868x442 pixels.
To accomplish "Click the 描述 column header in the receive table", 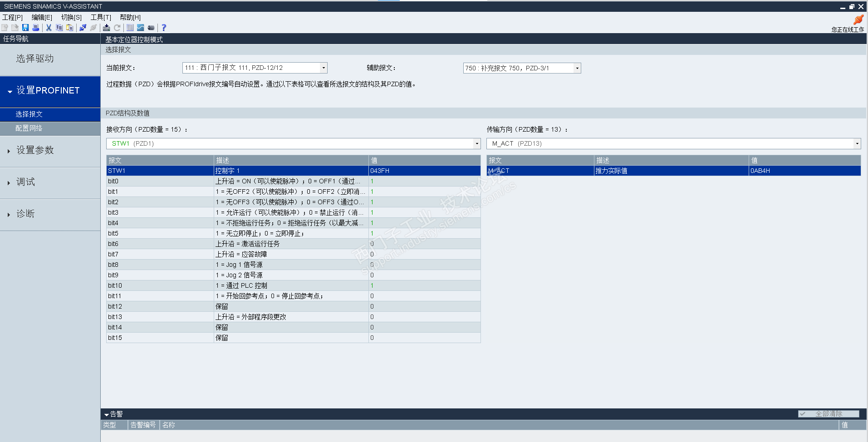I will (291, 160).
